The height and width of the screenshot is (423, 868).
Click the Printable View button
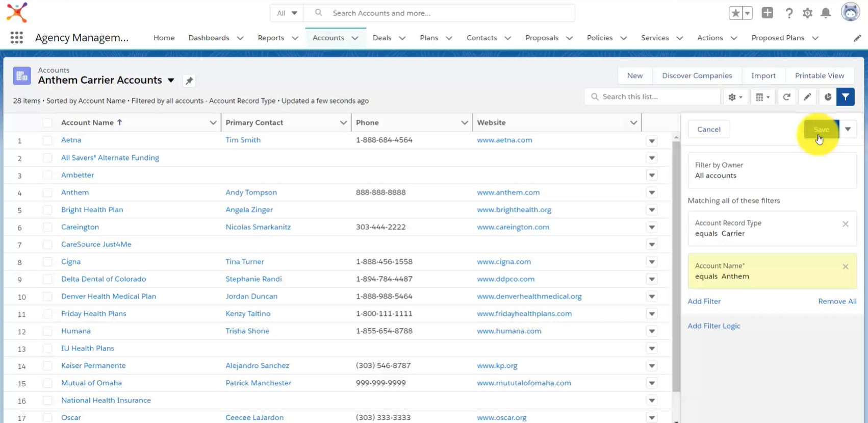click(x=820, y=76)
